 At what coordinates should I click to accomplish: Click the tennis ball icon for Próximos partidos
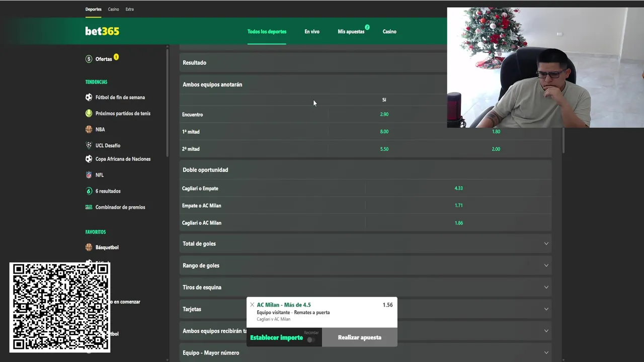(x=89, y=114)
